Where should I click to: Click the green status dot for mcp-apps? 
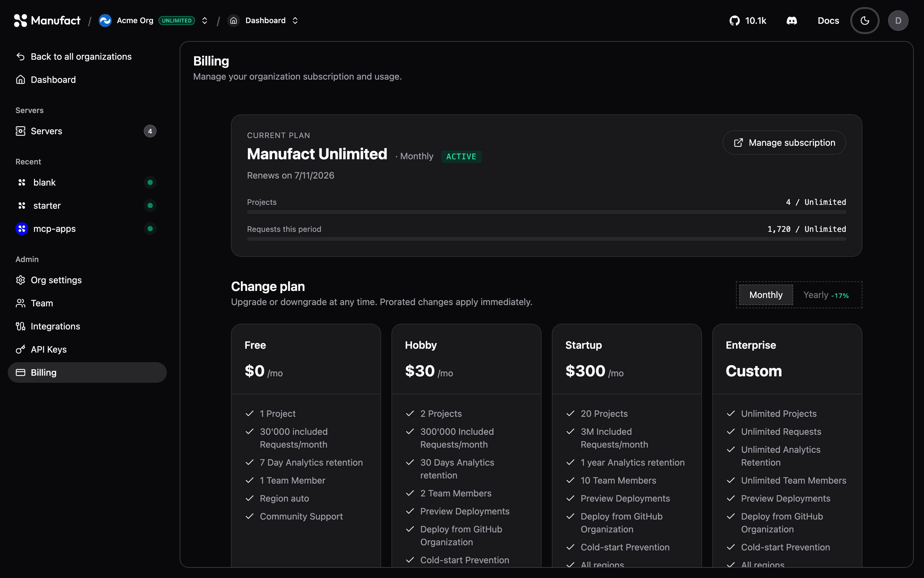coord(150,229)
